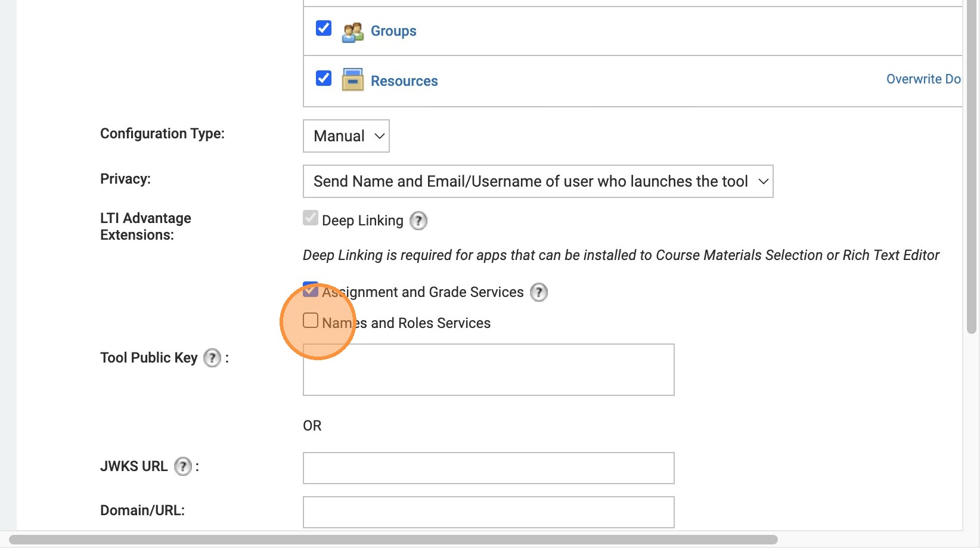Screen dimensions: 980x548
Task: Click the Groups people icon
Action: click(352, 32)
